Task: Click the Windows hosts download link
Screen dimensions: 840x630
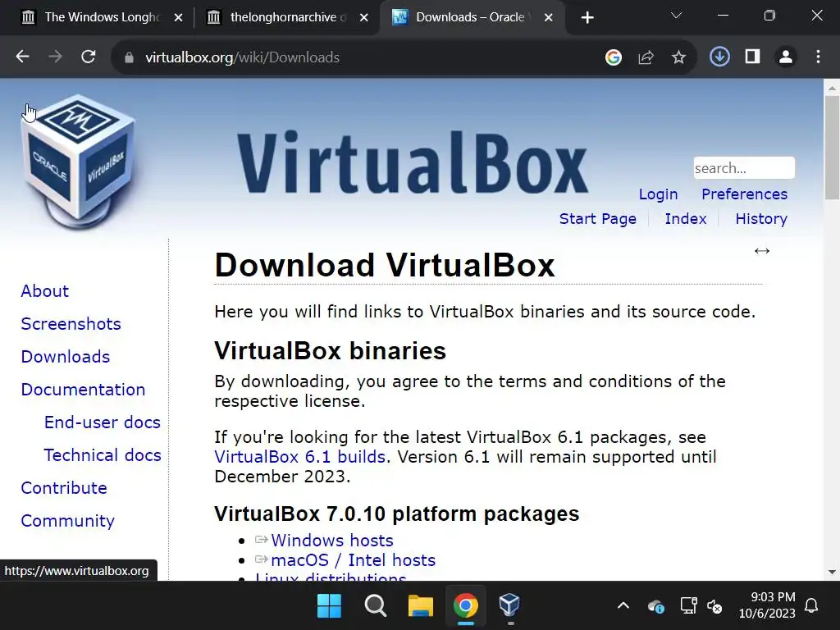Action: click(x=331, y=540)
